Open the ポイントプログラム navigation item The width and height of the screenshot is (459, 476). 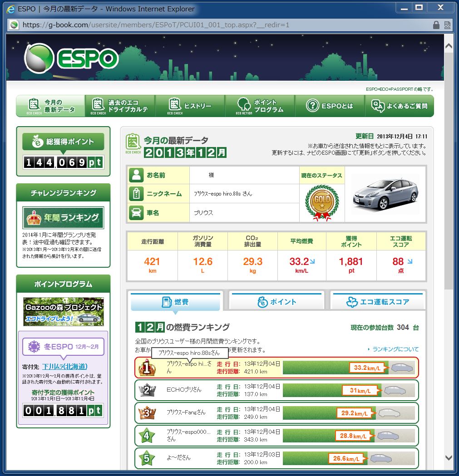click(x=260, y=106)
